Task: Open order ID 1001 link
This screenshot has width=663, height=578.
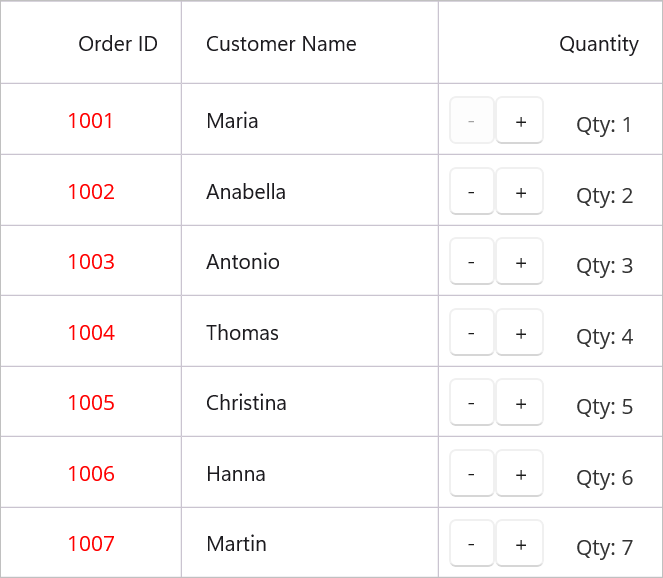Action: tap(91, 121)
